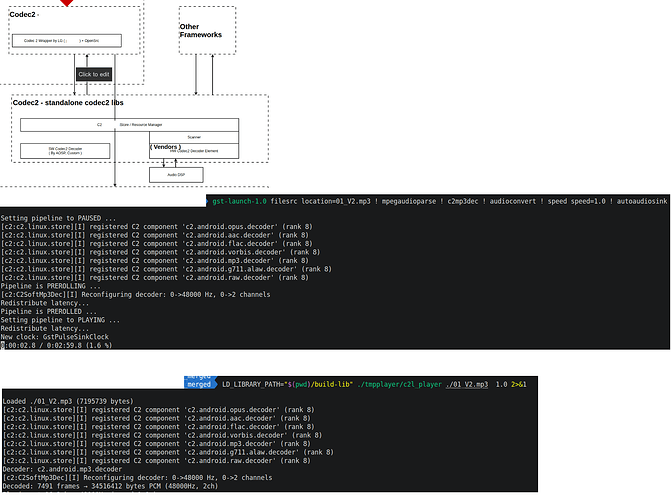
Task: Click mp3.decoder registered line in lower terminal
Action: point(156,444)
